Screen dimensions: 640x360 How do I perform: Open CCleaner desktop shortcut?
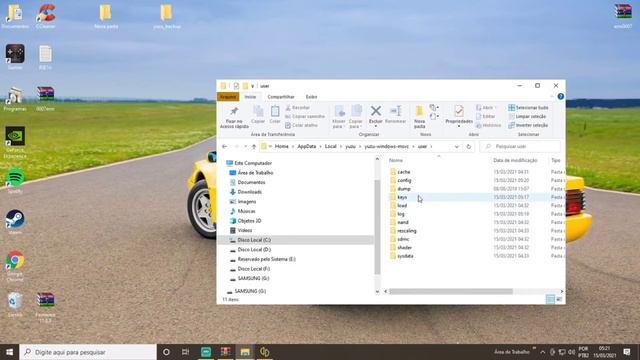pyautogui.click(x=45, y=16)
